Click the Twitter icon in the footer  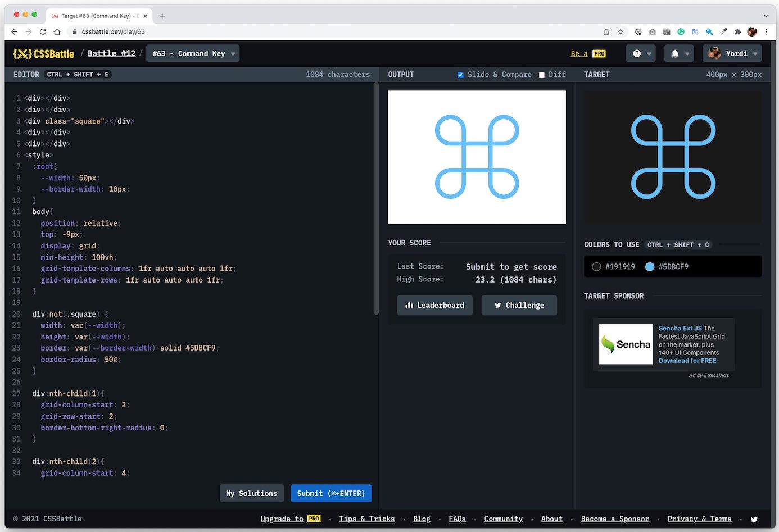tap(754, 519)
